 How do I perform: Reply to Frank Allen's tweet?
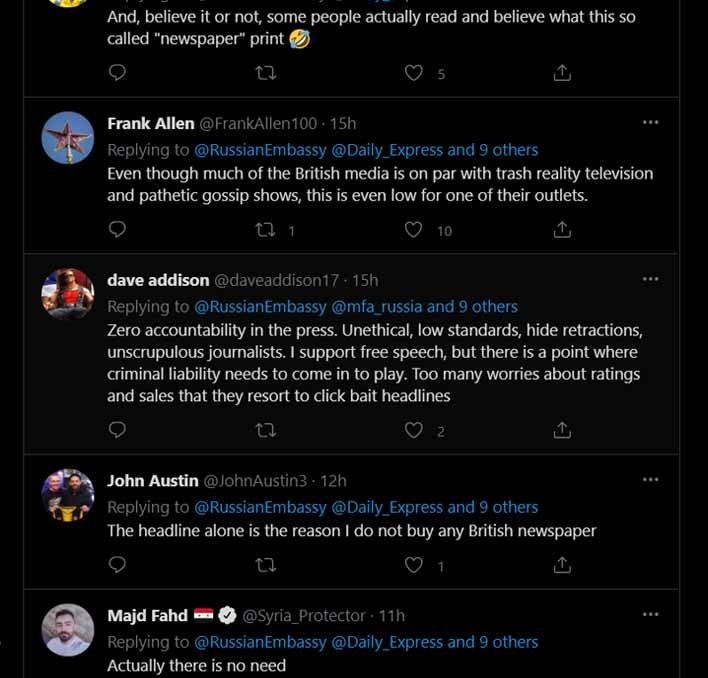pos(117,230)
